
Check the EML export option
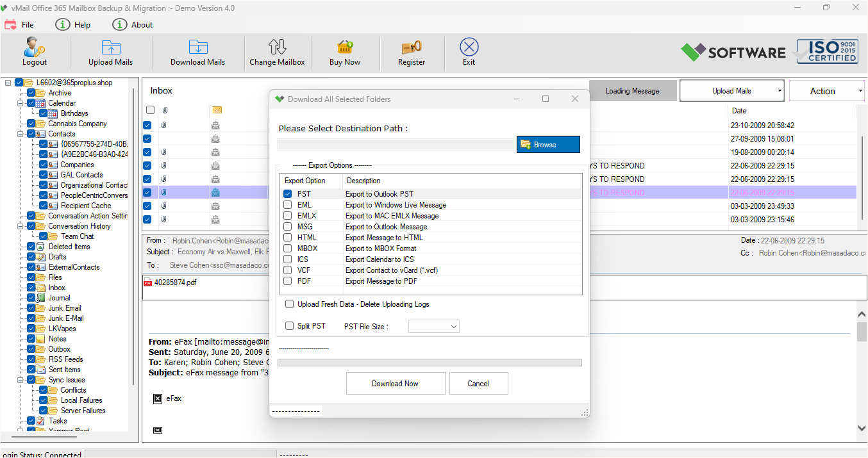(x=288, y=205)
